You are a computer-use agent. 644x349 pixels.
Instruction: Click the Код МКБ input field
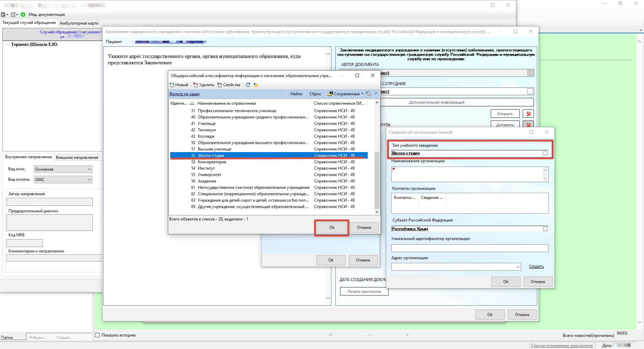25,243
